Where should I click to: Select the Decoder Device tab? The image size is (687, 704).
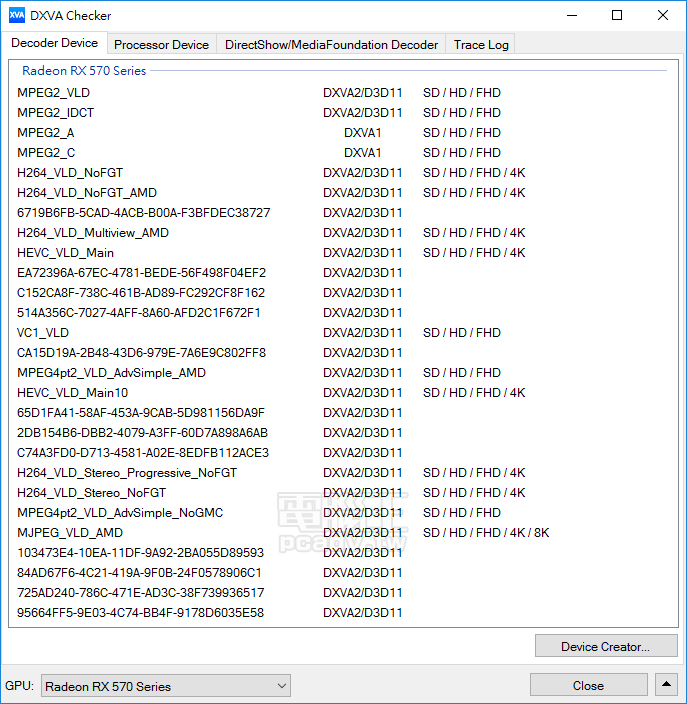point(54,43)
